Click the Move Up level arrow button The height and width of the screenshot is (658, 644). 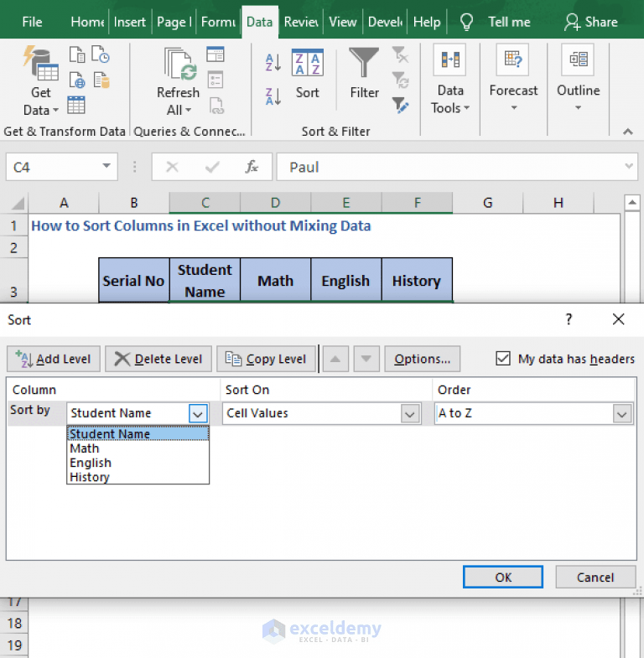click(335, 359)
